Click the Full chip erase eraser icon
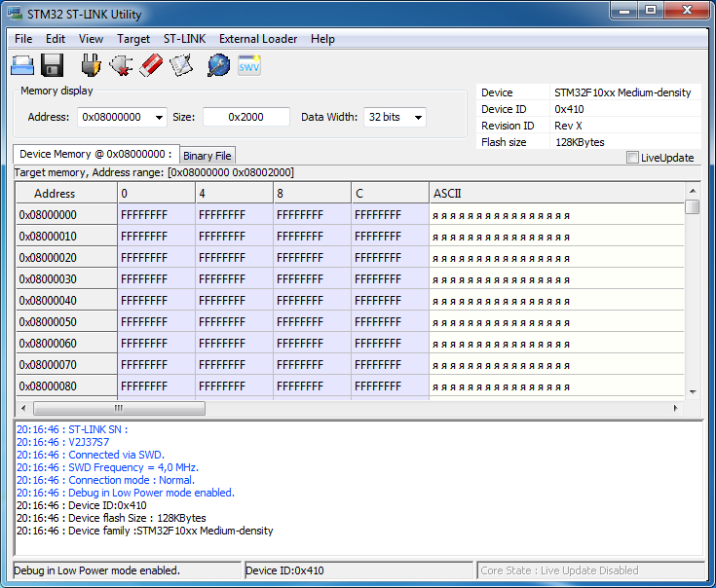Viewport: 716px width, 588px height. pyautogui.click(x=151, y=65)
